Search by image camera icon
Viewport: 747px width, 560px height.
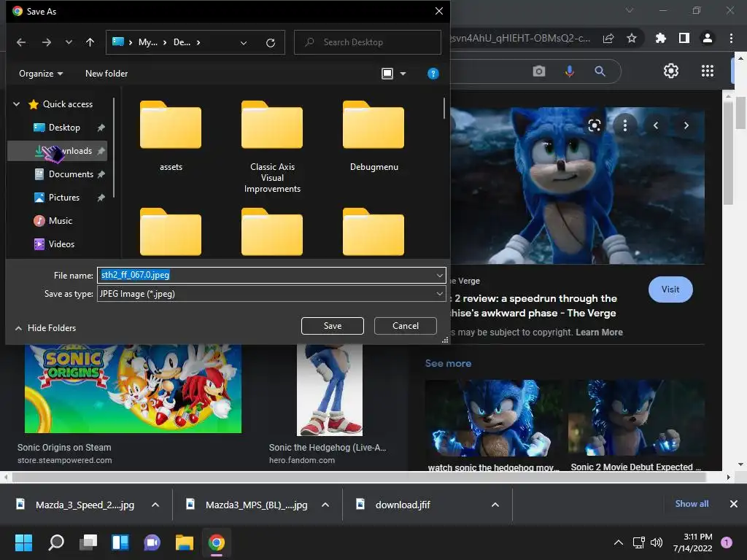pos(539,71)
